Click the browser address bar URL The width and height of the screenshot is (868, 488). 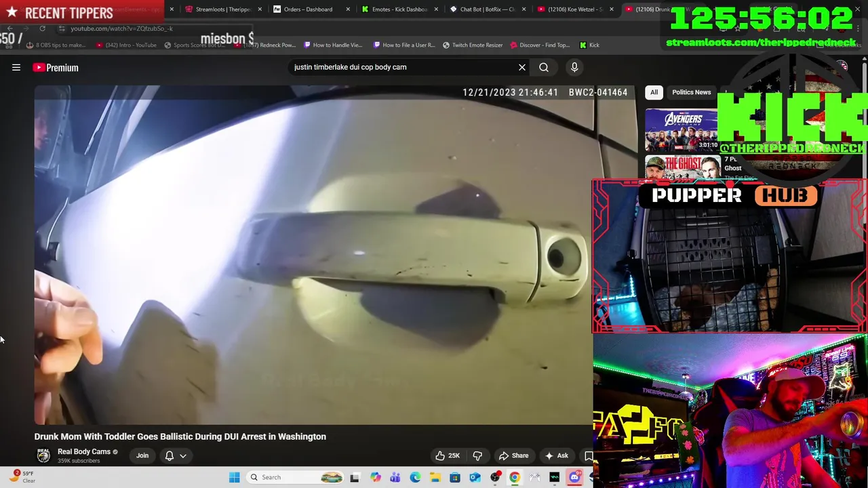(121, 28)
